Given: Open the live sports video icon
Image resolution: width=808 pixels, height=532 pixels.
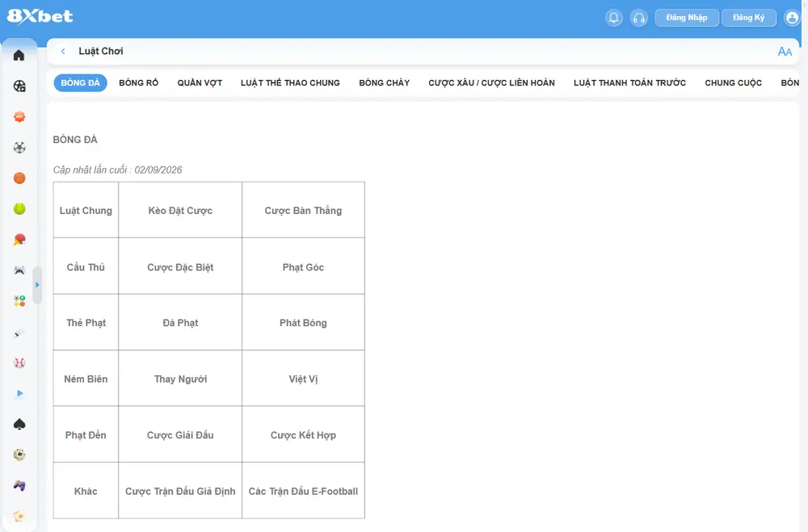Looking at the screenshot, I should click(x=19, y=86).
